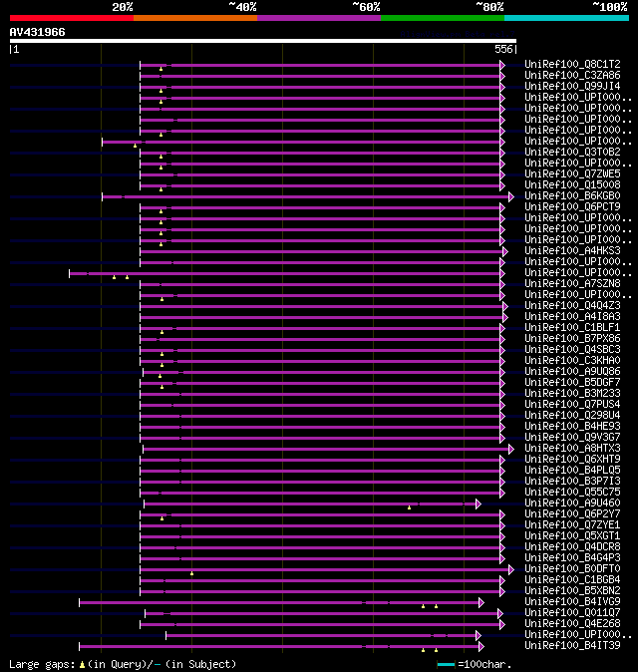Viewport: 638px width, 672px height.
Task: Select the UniRef100_Q55C75 label
Action: pos(572,492)
